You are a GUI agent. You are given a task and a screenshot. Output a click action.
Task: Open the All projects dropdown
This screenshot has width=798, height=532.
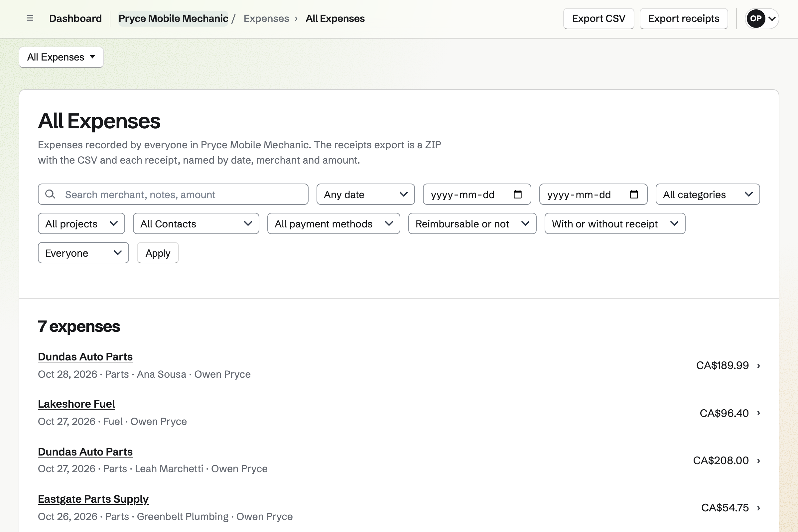tap(81, 223)
